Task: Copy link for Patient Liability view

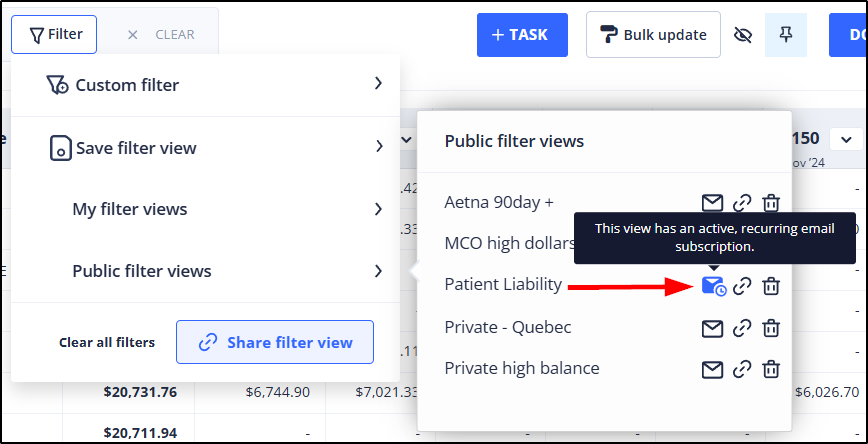Action: coord(741,286)
